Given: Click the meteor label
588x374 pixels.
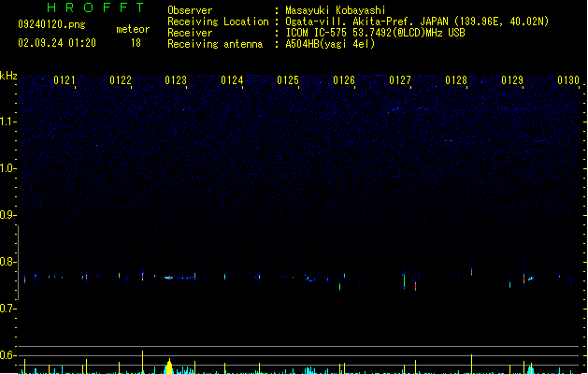Looking at the screenshot, I should click(x=133, y=29).
